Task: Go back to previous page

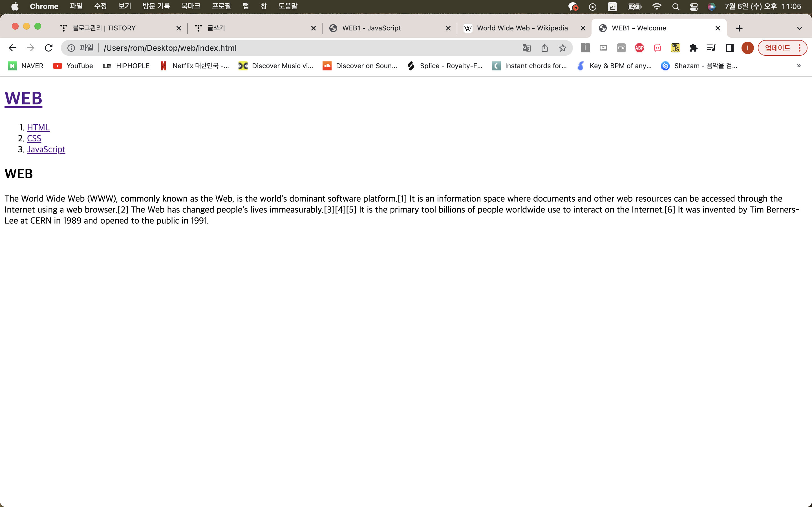Action: pyautogui.click(x=12, y=48)
